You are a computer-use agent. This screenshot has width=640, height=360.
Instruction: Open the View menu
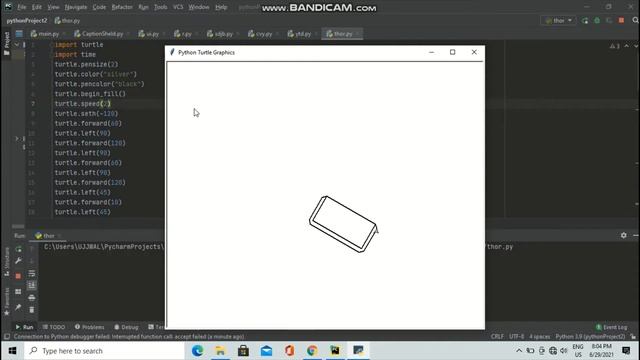pos(53,7)
